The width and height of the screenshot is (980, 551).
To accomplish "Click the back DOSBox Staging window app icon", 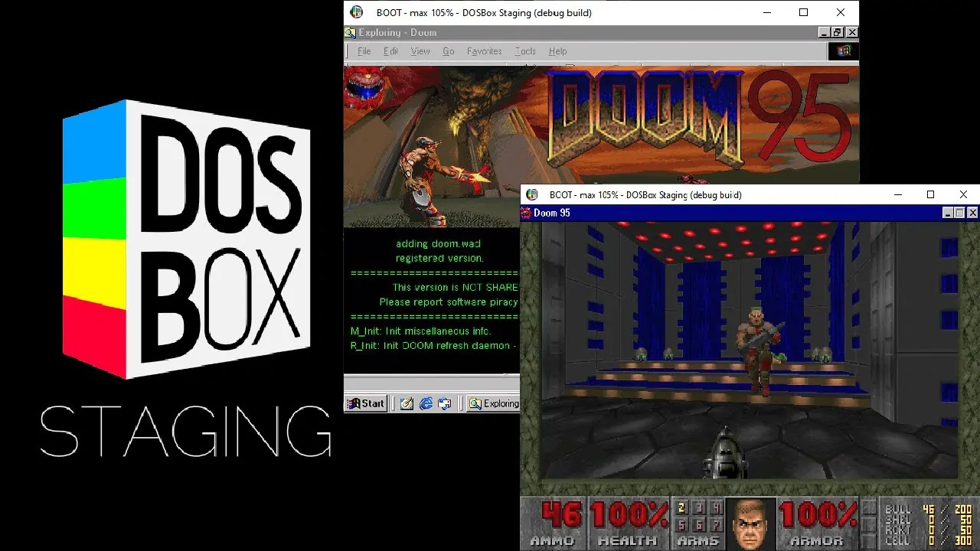I will pyautogui.click(x=356, y=12).
